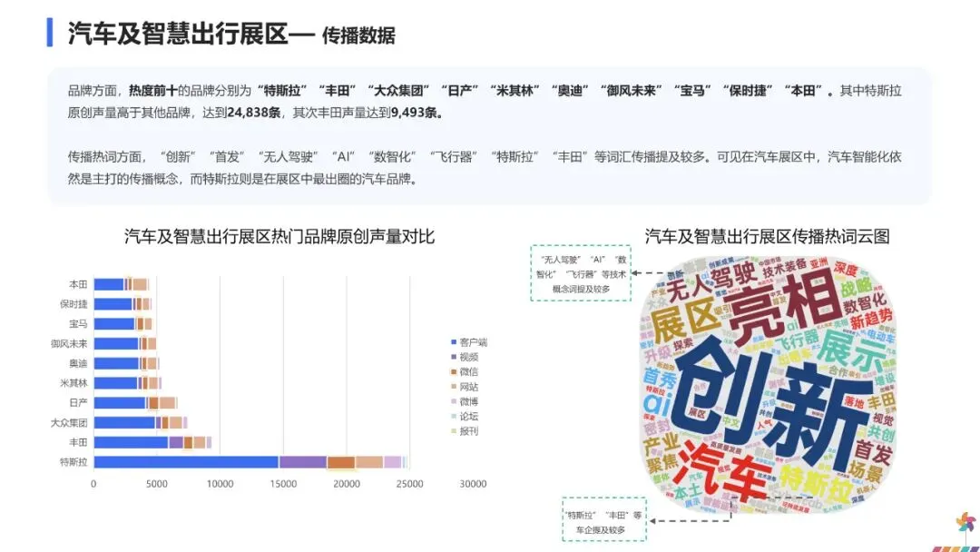Click the word 亮相 in the cloud
Screen dimensions: 980x552
(784, 308)
